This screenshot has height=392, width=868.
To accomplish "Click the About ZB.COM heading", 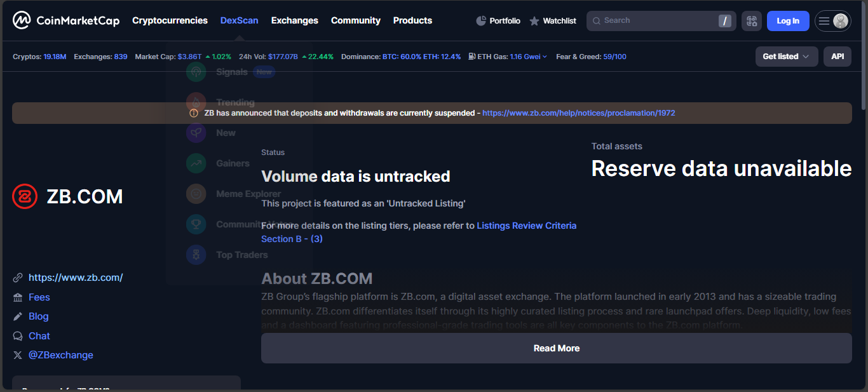I will pos(317,278).
